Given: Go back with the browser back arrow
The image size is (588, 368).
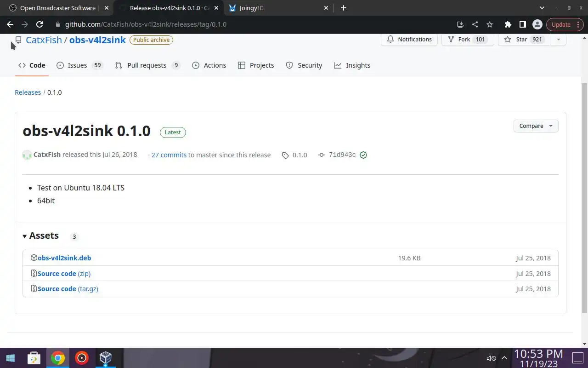Looking at the screenshot, I should click(10, 24).
